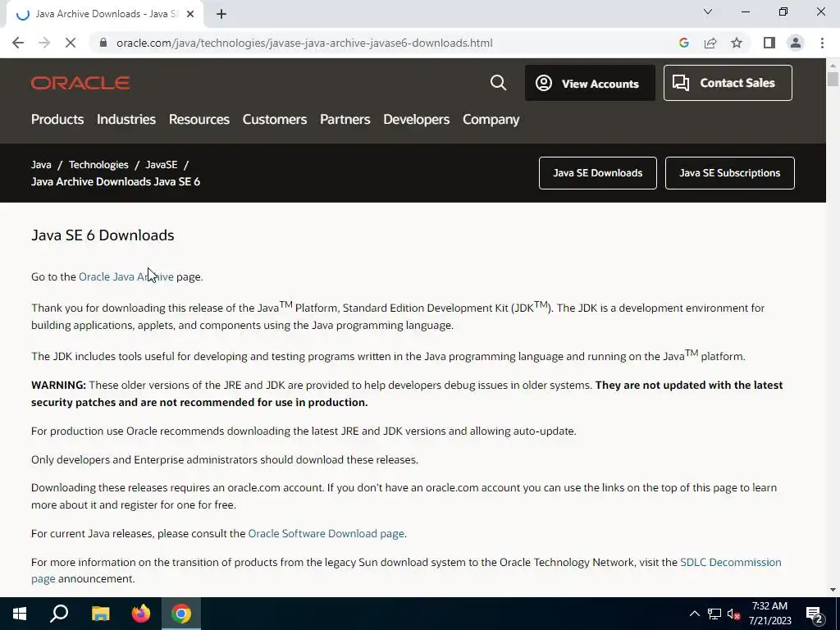Open the tab search chevron
840x630 pixels.
point(708,11)
